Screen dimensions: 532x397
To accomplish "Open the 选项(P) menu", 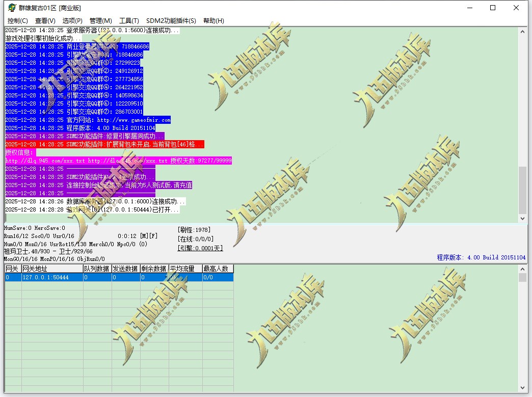I will [72, 21].
